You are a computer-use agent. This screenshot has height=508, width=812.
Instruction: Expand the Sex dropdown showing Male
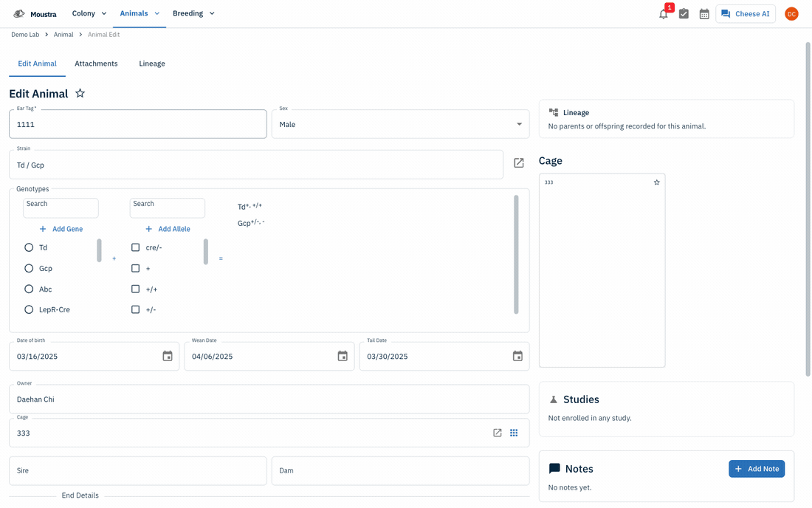tap(400, 124)
